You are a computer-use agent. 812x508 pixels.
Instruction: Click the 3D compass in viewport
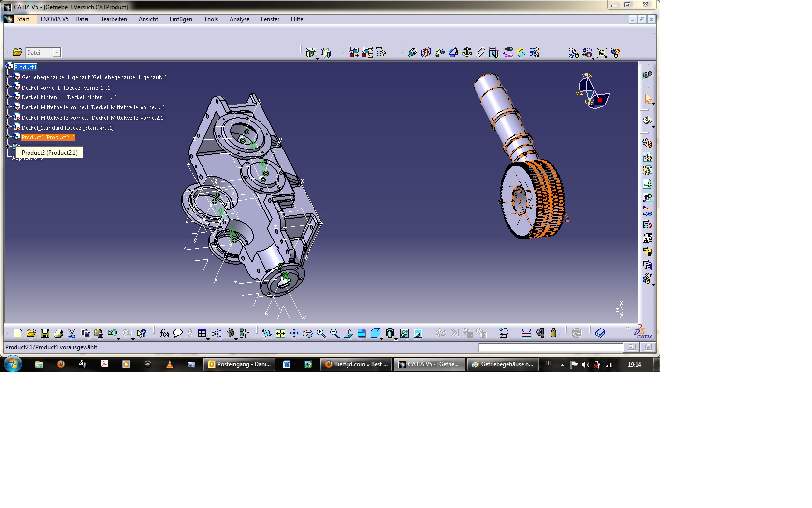click(x=594, y=91)
